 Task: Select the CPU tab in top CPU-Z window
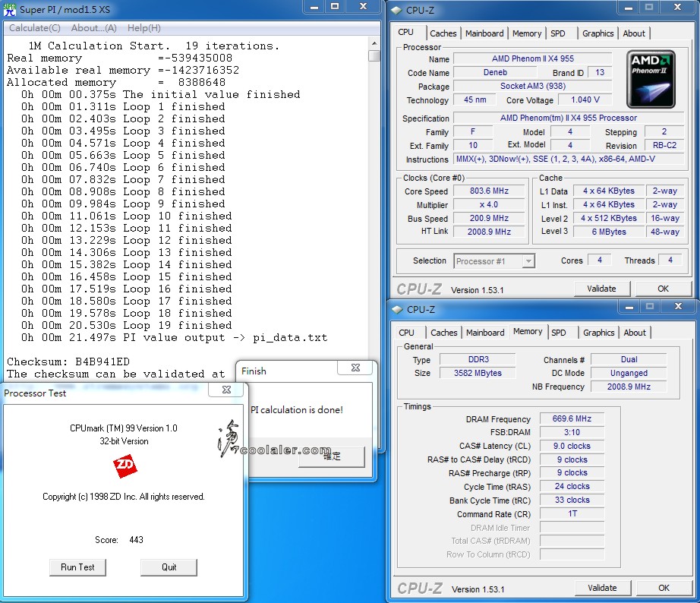[x=406, y=32]
